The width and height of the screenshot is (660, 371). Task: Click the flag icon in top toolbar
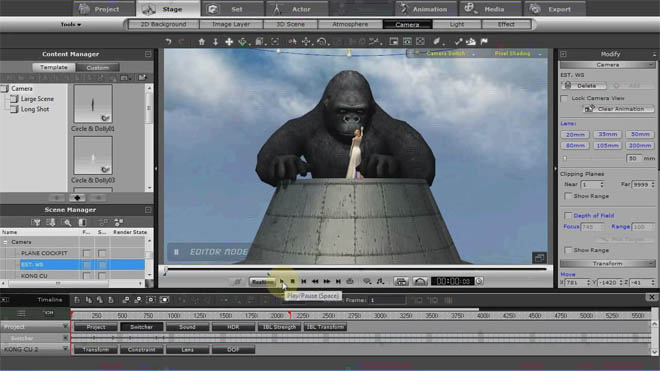click(x=484, y=41)
